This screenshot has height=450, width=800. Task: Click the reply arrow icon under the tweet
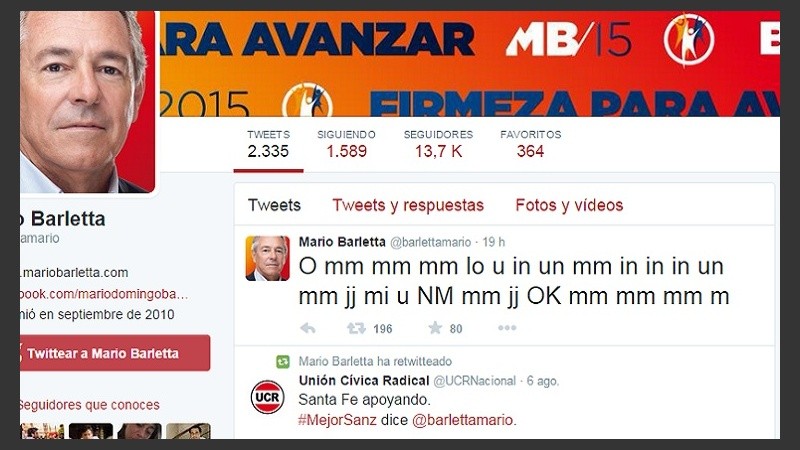308,328
